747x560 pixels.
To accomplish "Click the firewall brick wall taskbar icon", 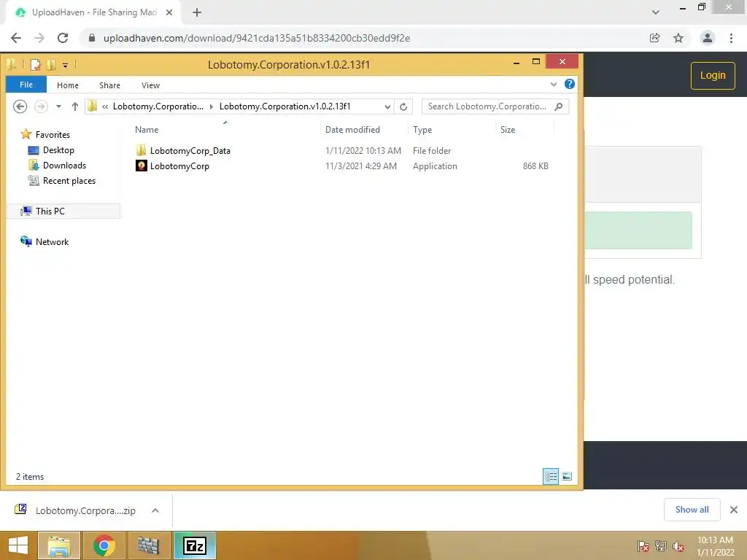I will pos(149,545).
